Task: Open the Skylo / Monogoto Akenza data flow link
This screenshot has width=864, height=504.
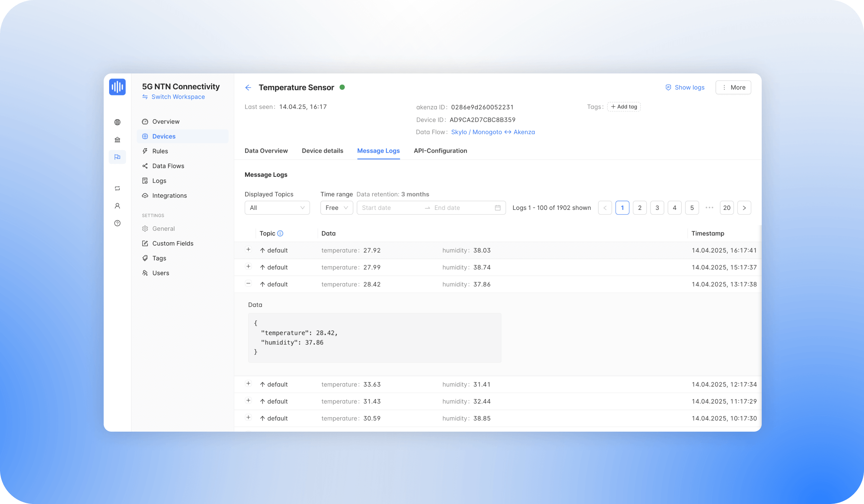Action: coord(493,132)
